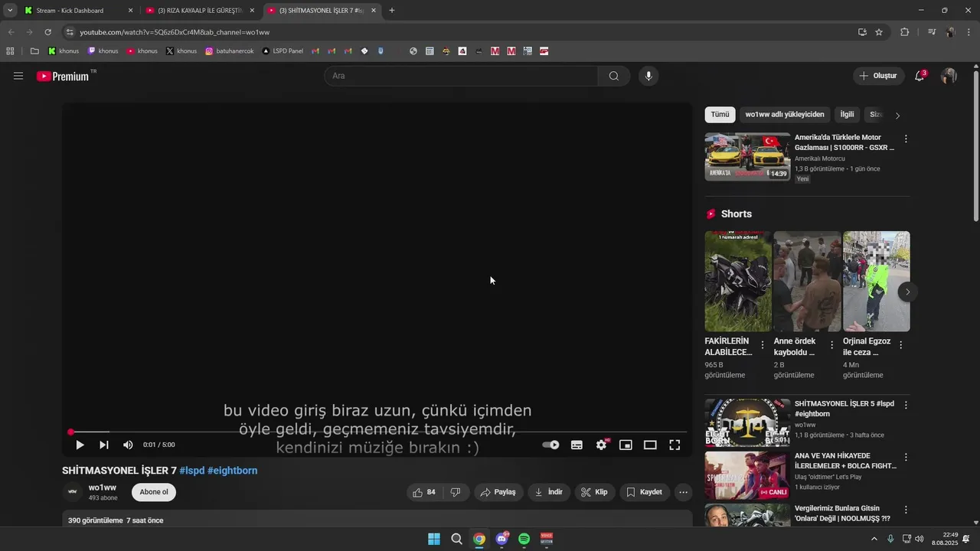Viewport: 980px width, 551px height.
Task: Focus the Ara search field
Action: point(461,76)
